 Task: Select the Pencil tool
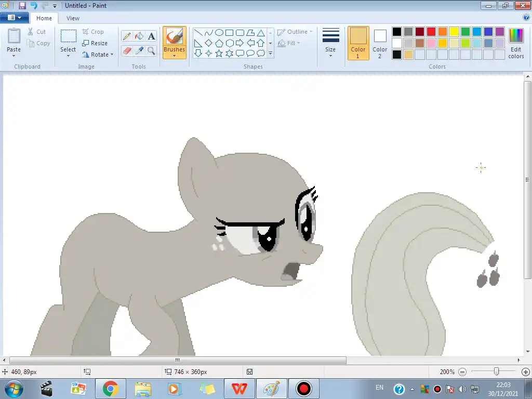click(127, 36)
